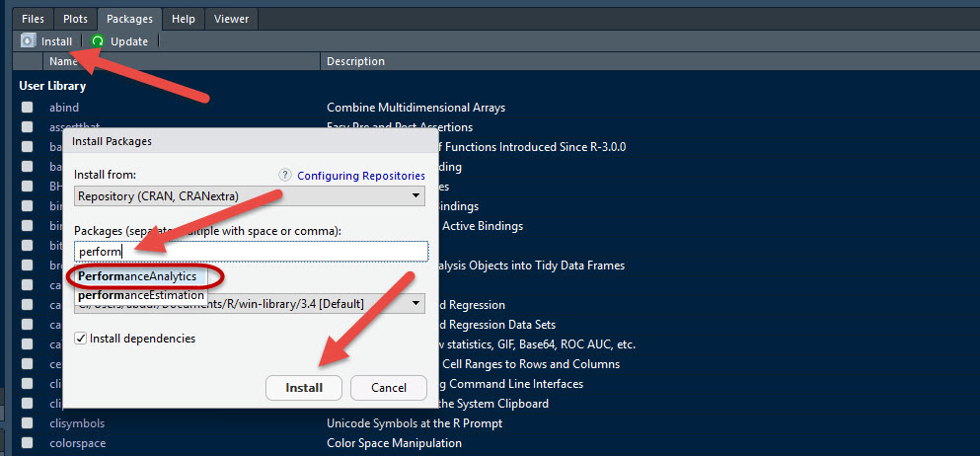
Task: Click the help question mark icon
Action: coord(285,175)
